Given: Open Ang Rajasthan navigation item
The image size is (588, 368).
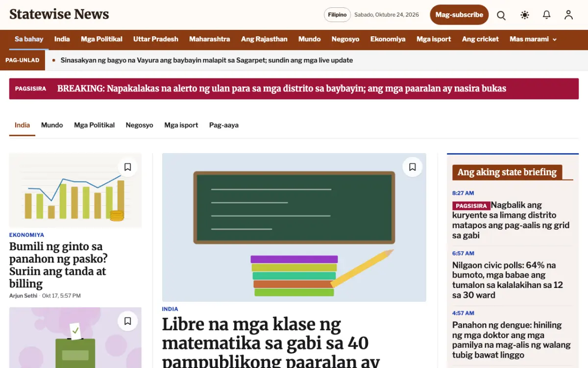Looking at the screenshot, I should coord(264,39).
